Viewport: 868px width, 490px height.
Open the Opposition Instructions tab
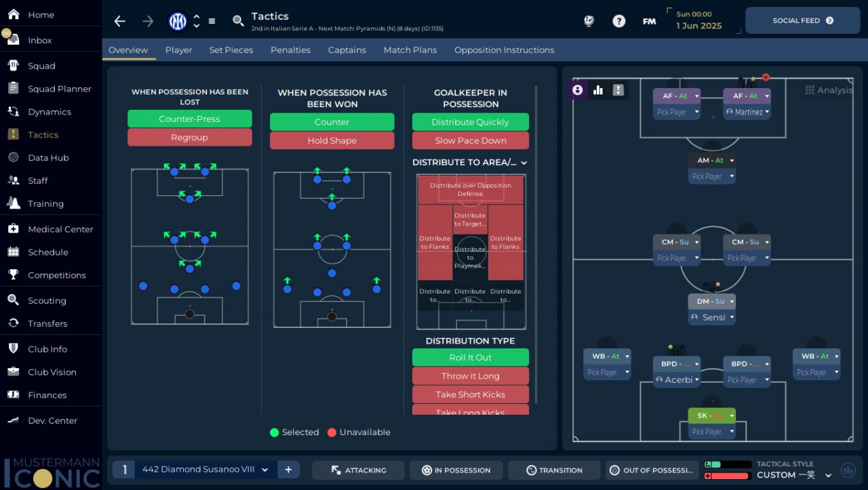(x=505, y=50)
